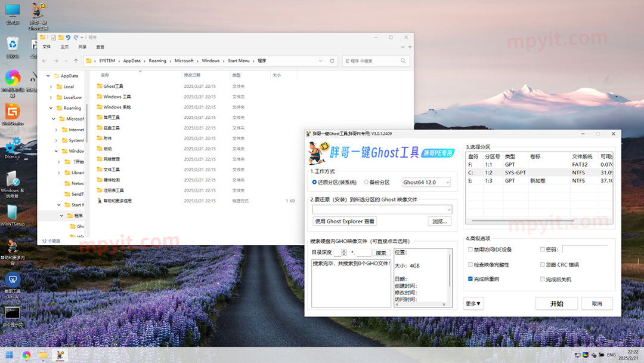Screen dimensions: 644x363
Task: Refresh the Explorer address bar
Action: tap(332, 61)
